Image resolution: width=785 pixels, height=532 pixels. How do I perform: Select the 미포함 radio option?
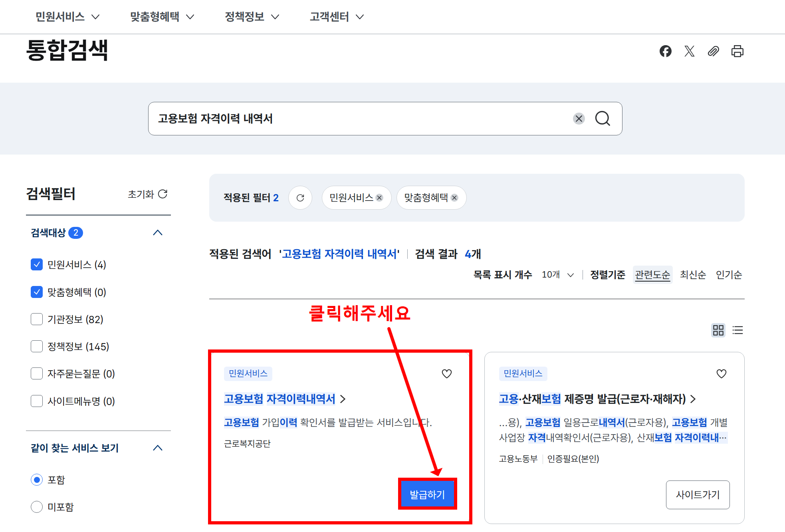tap(37, 507)
